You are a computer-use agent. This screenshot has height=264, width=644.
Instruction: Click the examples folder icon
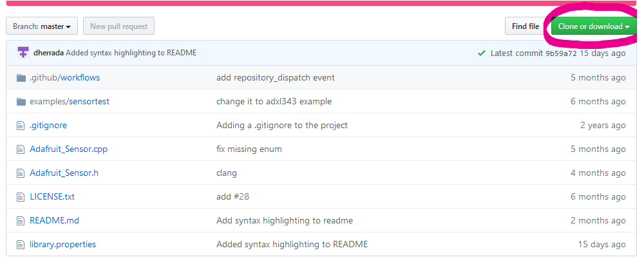[x=21, y=102]
